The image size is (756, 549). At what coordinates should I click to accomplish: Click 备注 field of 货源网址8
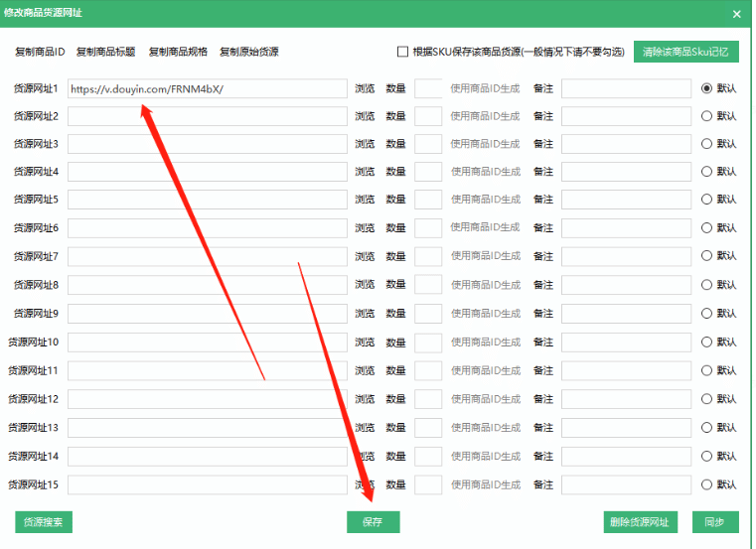point(626,285)
